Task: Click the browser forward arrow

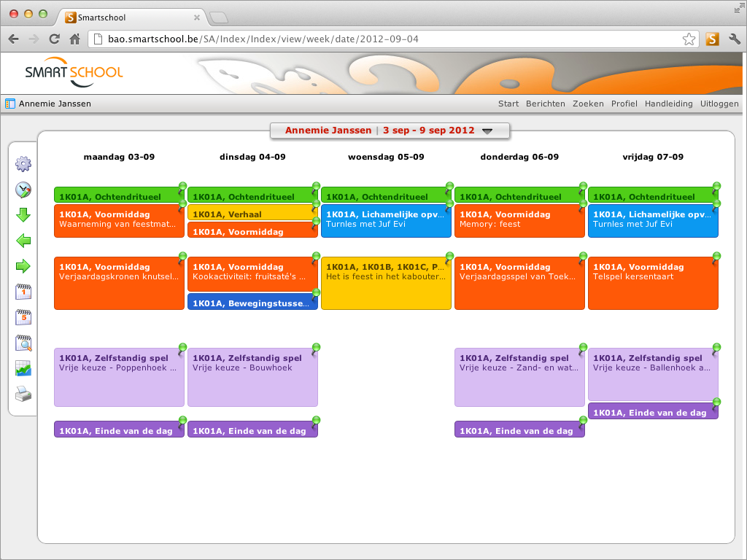Action: pyautogui.click(x=34, y=39)
